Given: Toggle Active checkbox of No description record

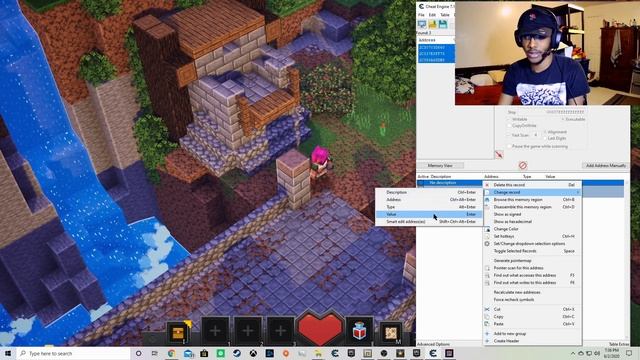Looking at the screenshot, I should (421, 183).
